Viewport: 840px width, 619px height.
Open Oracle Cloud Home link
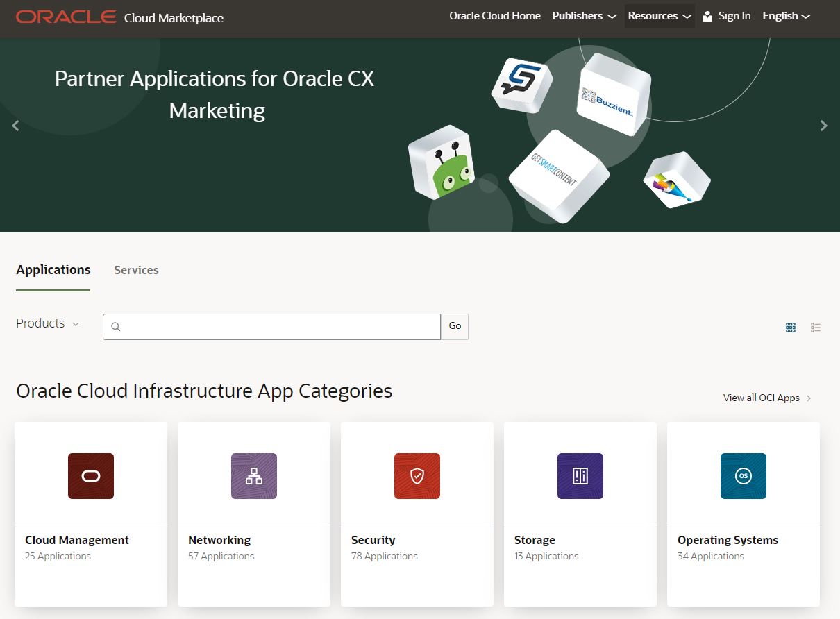click(x=495, y=16)
